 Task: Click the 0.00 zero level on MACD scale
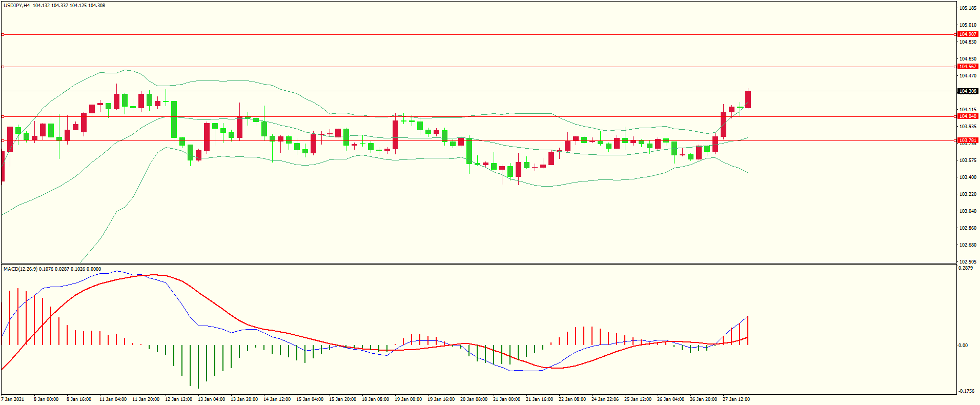tap(963, 345)
